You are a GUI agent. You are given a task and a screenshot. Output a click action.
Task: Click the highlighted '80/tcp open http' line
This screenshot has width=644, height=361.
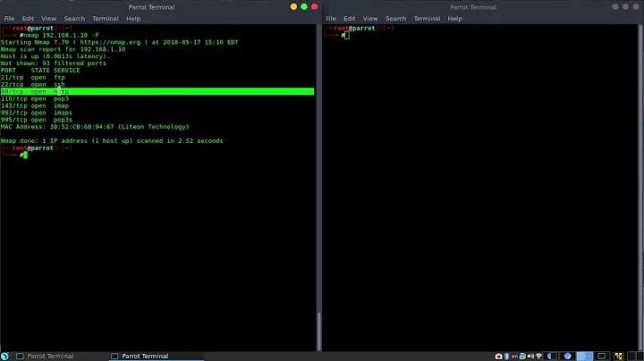tap(157, 91)
